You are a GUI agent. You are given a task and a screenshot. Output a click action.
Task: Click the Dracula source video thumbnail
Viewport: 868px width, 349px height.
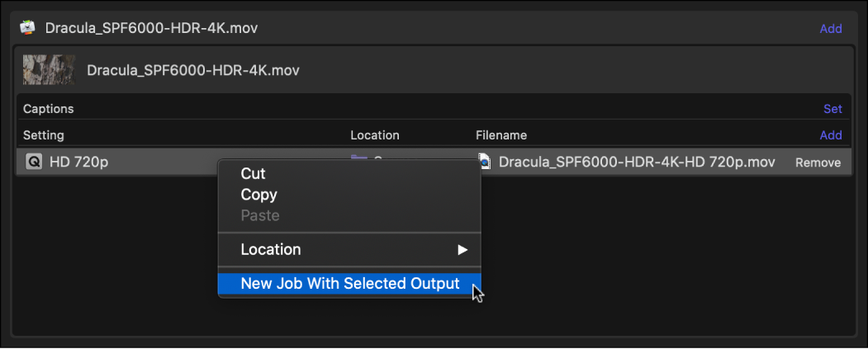tap(49, 70)
